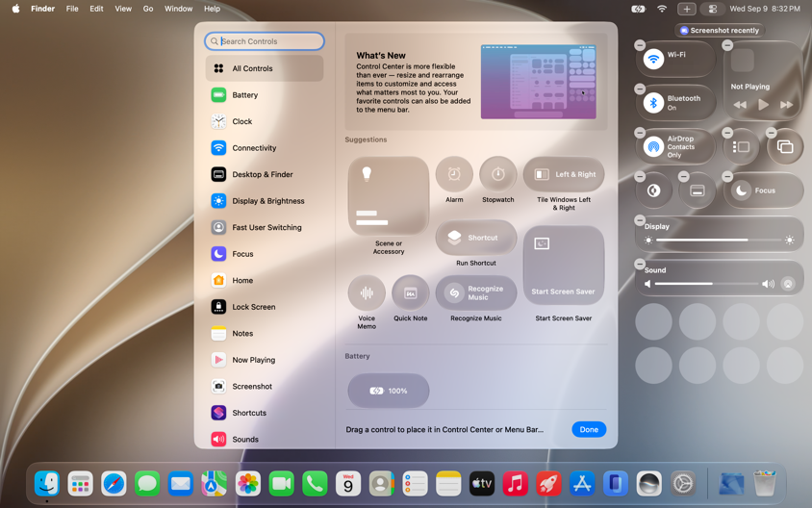Open Safari from the Dock
812x508 pixels.
pos(114,484)
